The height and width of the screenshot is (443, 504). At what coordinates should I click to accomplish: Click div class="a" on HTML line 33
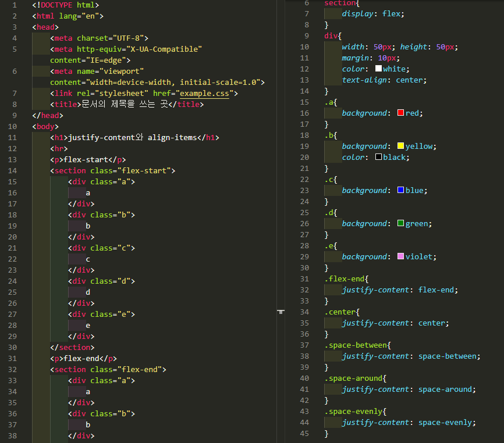click(101, 380)
